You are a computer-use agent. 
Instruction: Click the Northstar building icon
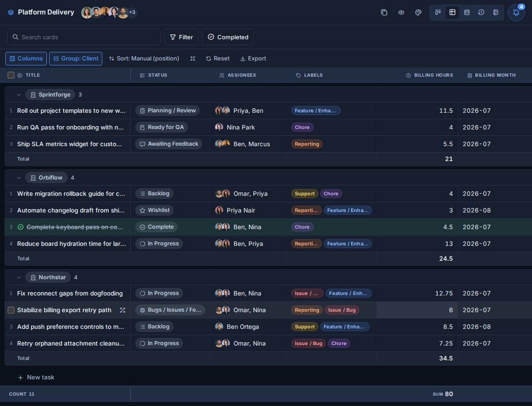click(x=33, y=278)
